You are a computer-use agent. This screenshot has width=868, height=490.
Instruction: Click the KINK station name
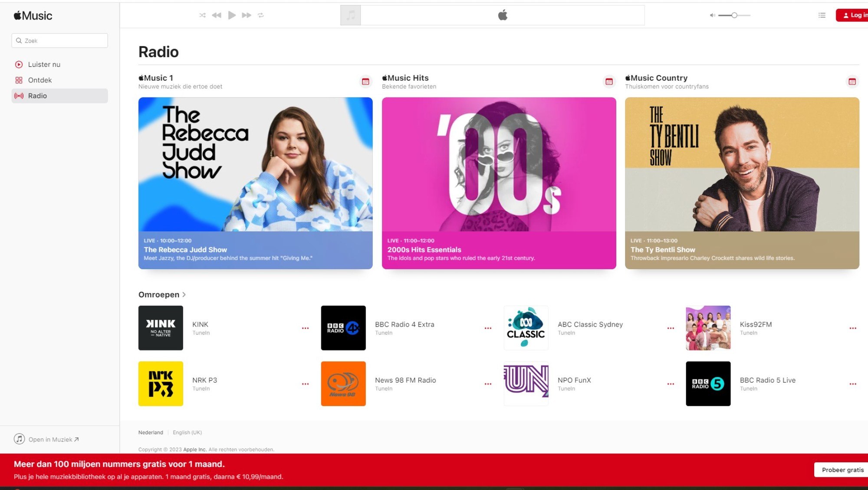point(200,324)
